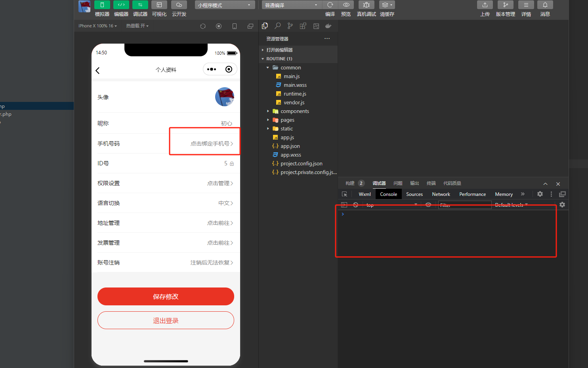
Task: Switch to the 输出 output tab
Action: coord(414,183)
